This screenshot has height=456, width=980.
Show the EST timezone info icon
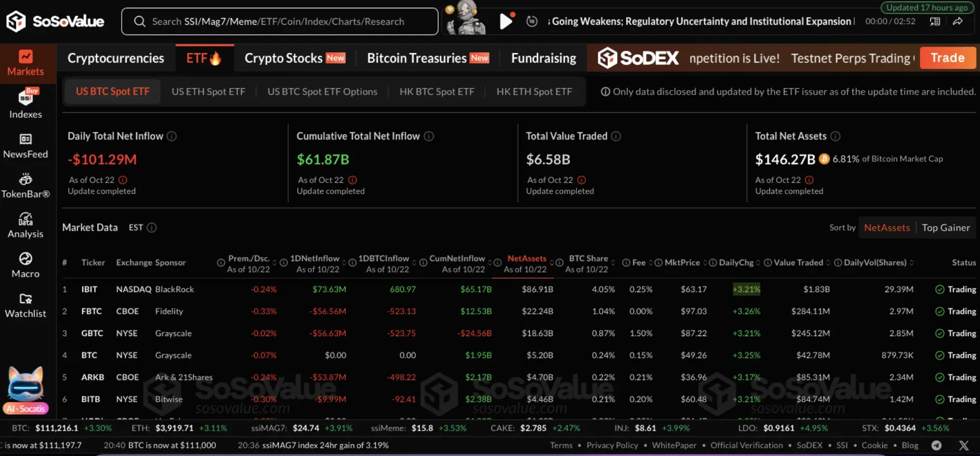152,227
